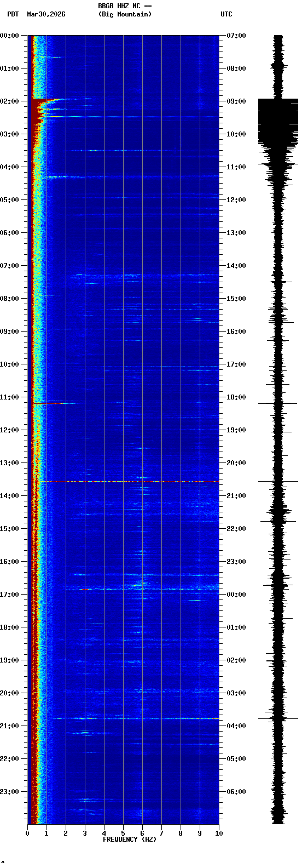Click the UTC time label '04:00'

coord(236,726)
